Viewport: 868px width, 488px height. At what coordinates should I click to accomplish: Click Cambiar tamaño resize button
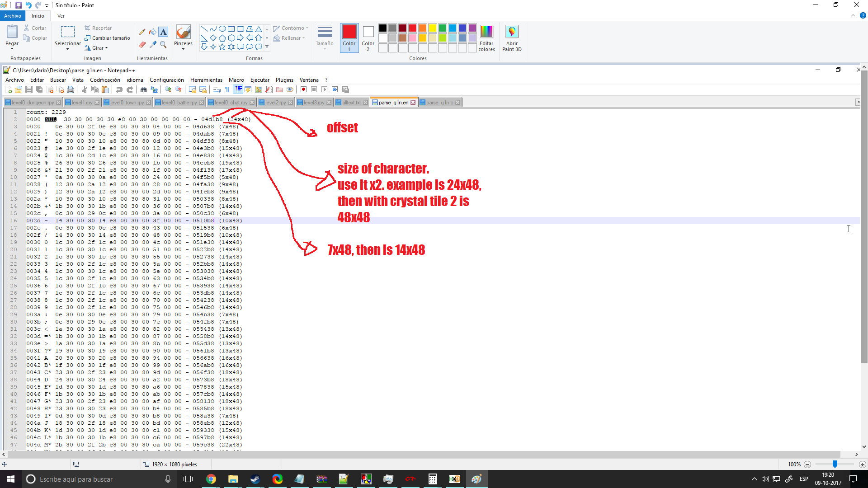[107, 38]
